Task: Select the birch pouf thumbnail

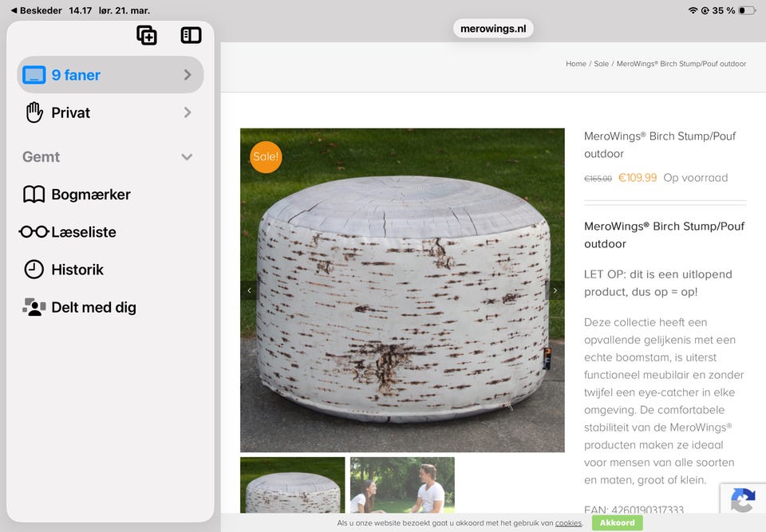Action: click(293, 485)
